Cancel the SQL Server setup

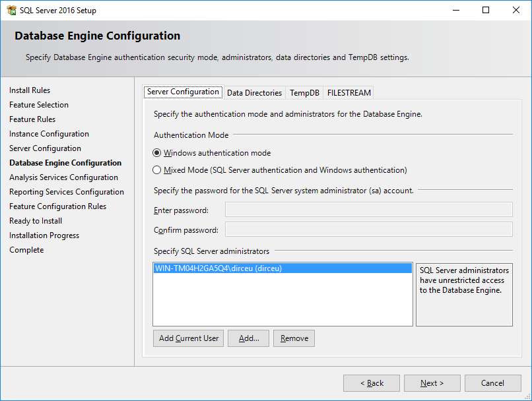coord(492,383)
